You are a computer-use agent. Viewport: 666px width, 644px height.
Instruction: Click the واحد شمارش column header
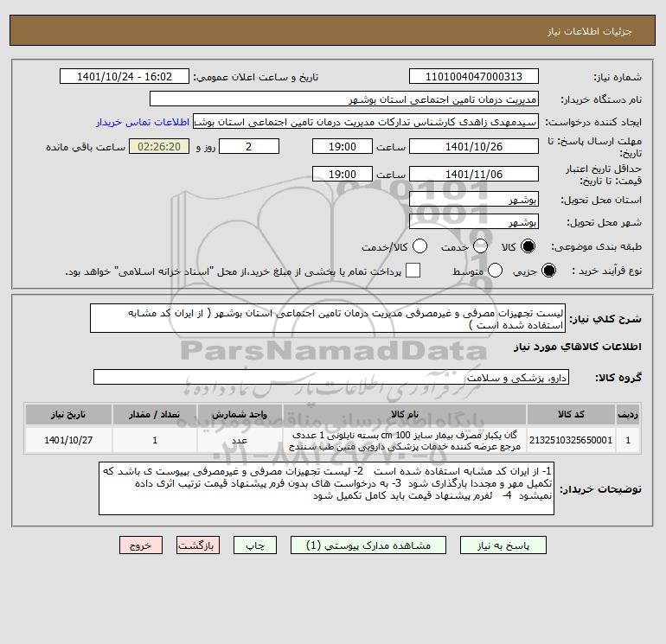240,414
